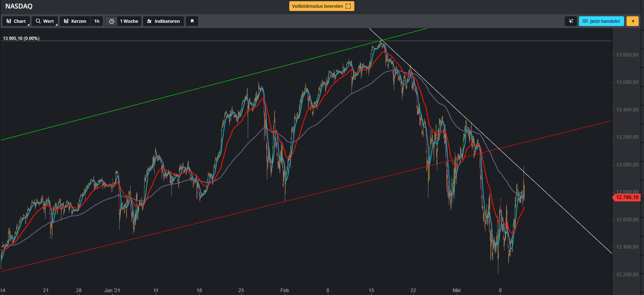Click the clock icon for time range
Screen dimensions: 644x295
(112, 21)
